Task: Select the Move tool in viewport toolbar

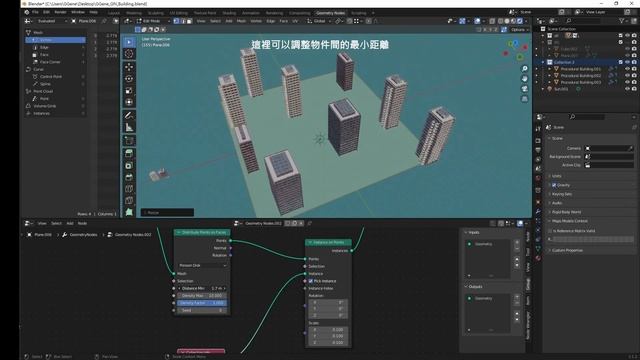Action: (x=129, y=67)
